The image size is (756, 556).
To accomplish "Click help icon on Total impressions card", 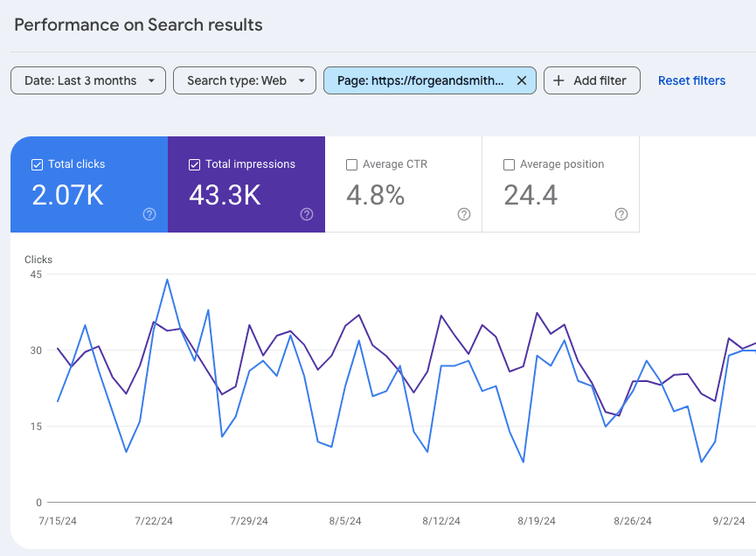I will click(307, 214).
